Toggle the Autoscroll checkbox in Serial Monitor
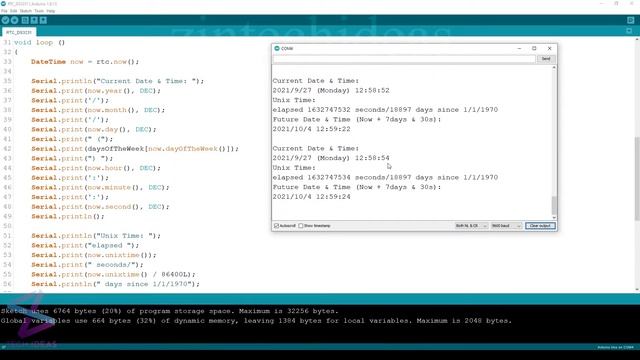Image resolution: width=640 pixels, height=360 pixels. tap(276, 226)
